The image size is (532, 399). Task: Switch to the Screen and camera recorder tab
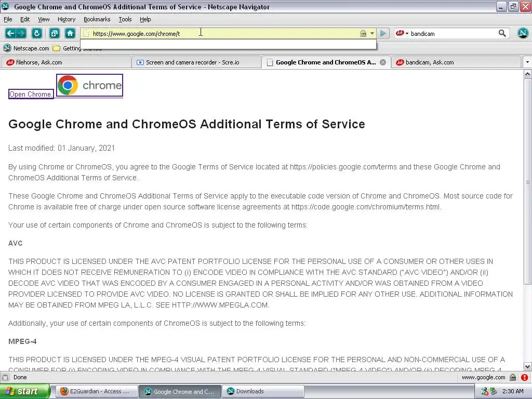point(196,62)
